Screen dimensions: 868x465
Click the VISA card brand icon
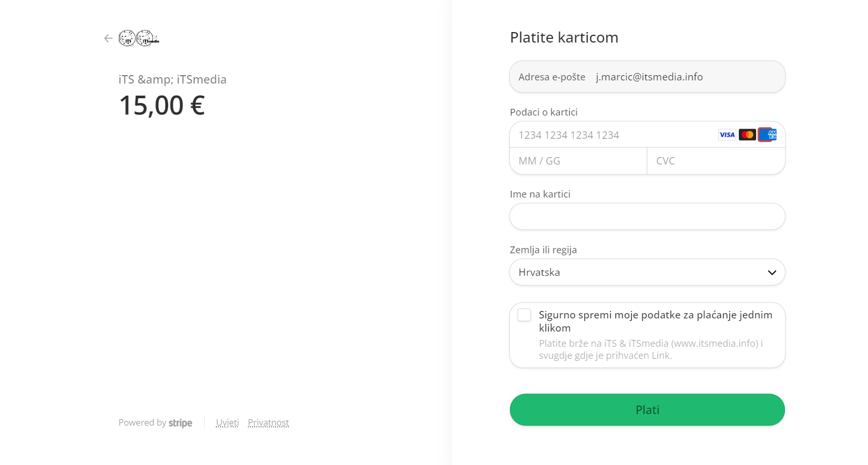727,135
